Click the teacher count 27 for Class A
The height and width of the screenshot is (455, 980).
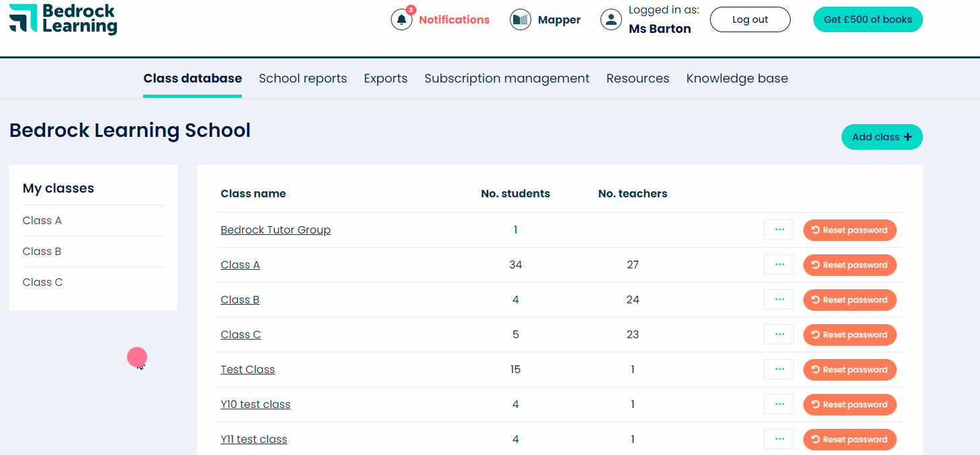click(x=633, y=265)
